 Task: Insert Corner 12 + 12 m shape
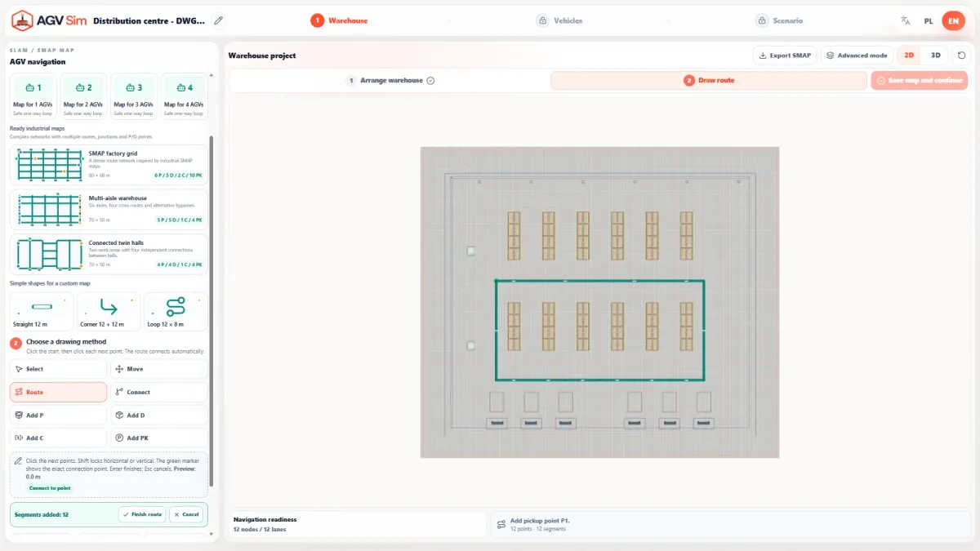pos(109,311)
